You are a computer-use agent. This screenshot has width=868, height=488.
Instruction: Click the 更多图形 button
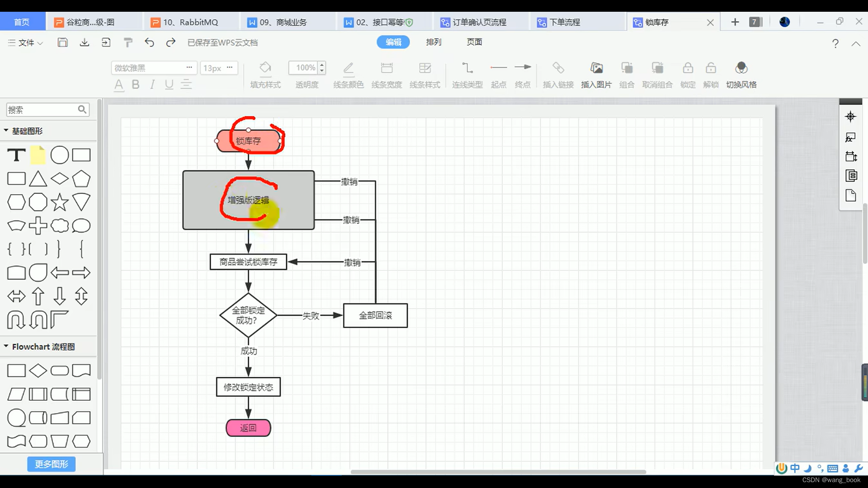pos(51,464)
